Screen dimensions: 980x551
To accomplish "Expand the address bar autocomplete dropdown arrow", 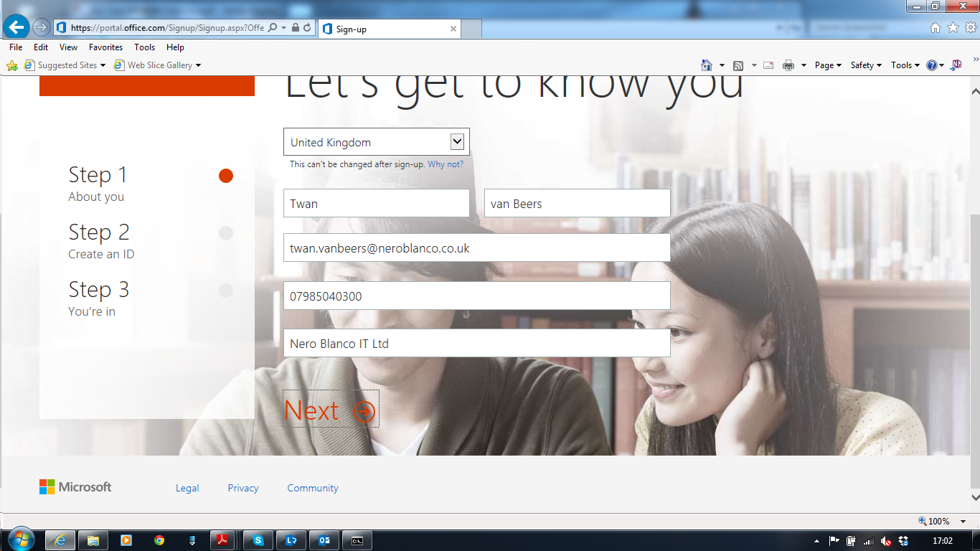I will point(284,27).
